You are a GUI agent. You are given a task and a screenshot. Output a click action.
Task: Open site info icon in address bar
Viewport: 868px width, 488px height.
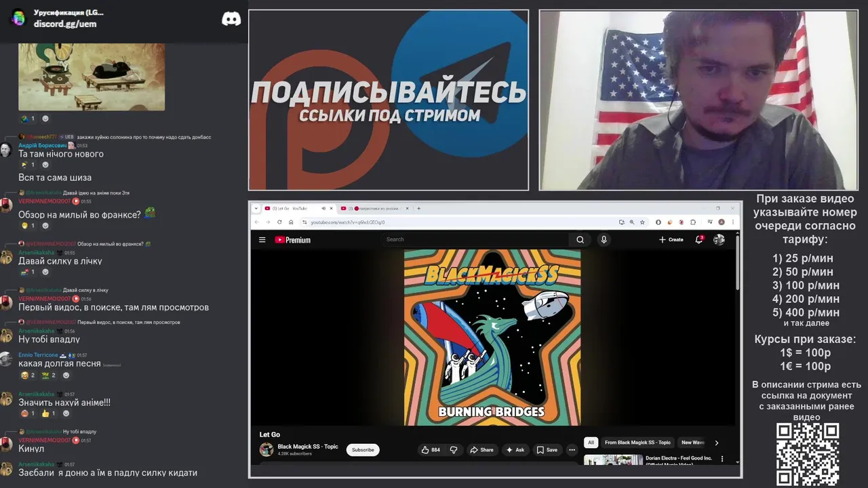pos(304,222)
